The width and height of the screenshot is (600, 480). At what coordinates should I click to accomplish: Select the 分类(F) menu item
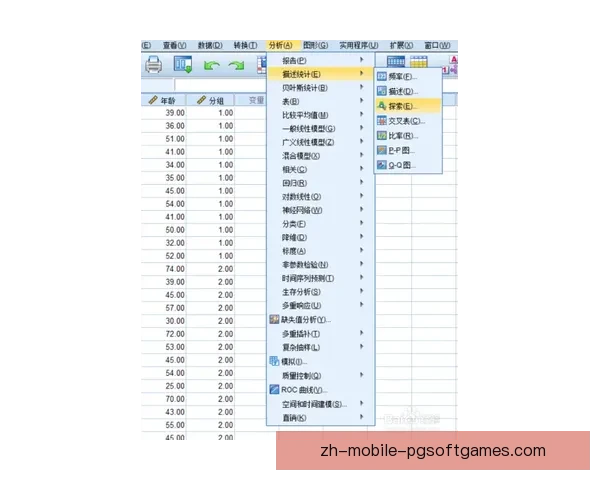(320, 224)
